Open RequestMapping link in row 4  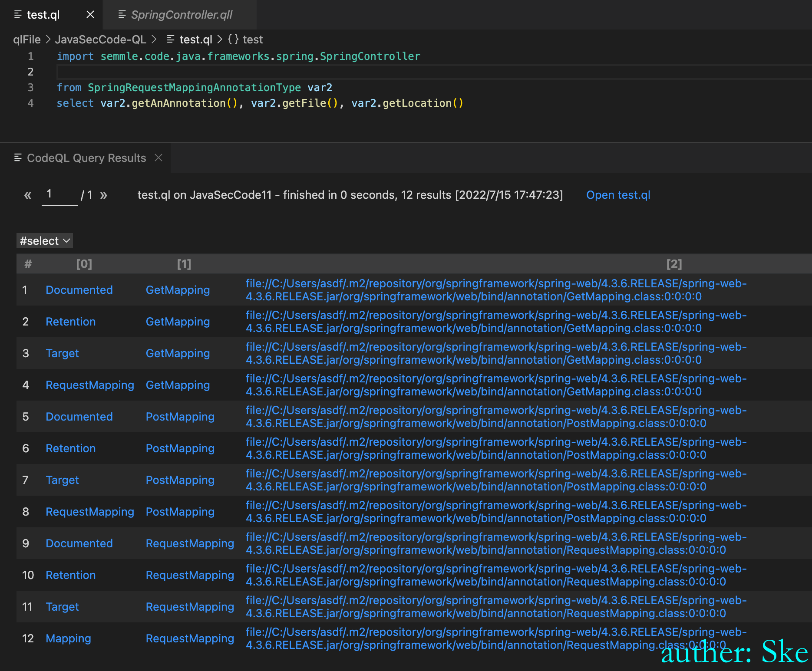(90, 385)
